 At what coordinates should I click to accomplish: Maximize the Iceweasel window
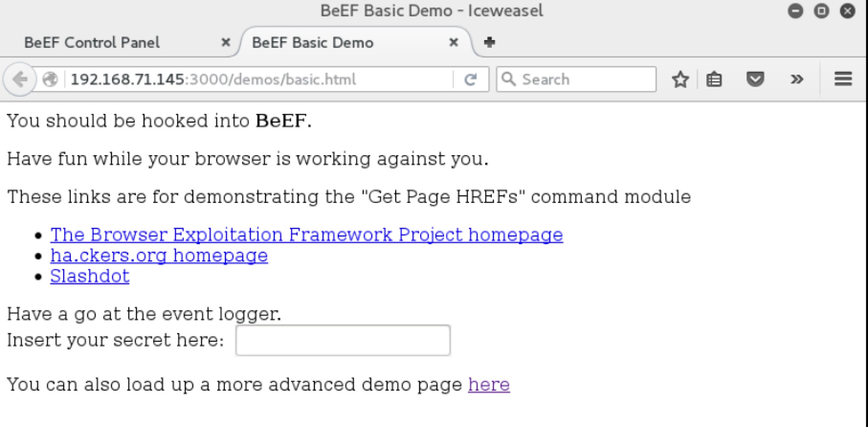click(x=822, y=11)
